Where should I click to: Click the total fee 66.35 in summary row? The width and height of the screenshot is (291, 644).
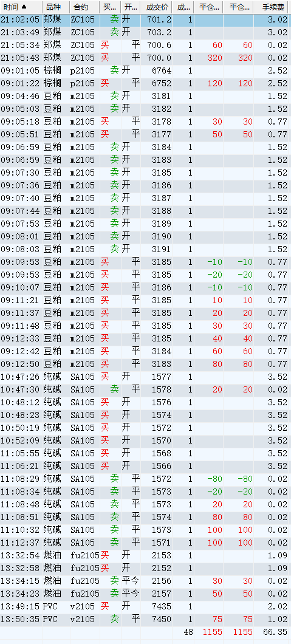[275, 632]
